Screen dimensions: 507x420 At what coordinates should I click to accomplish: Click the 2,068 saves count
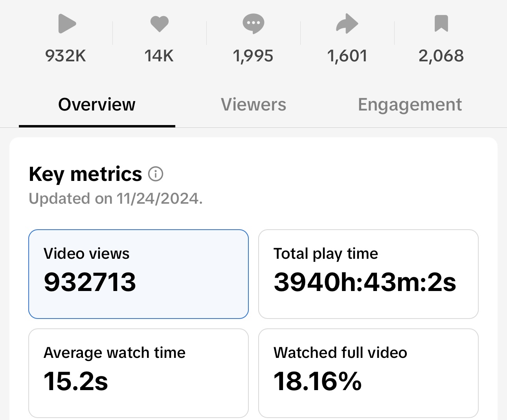(441, 56)
